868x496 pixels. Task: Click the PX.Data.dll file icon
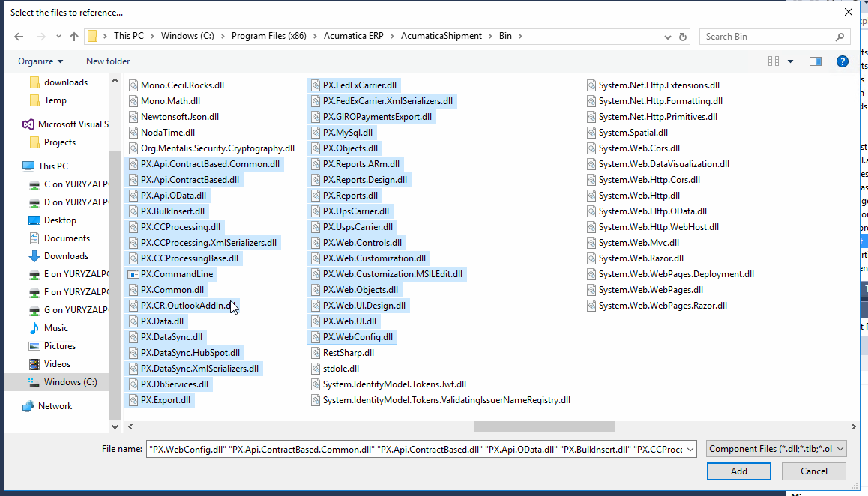click(133, 321)
